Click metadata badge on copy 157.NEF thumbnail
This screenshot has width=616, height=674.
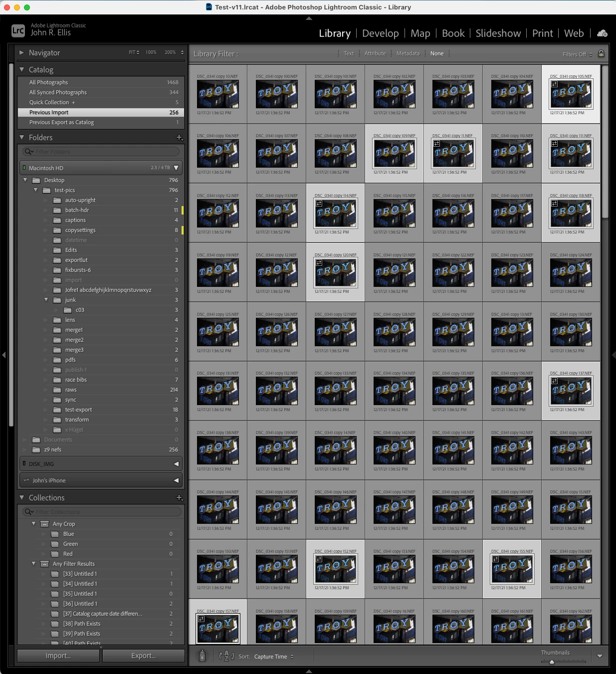point(202,619)
